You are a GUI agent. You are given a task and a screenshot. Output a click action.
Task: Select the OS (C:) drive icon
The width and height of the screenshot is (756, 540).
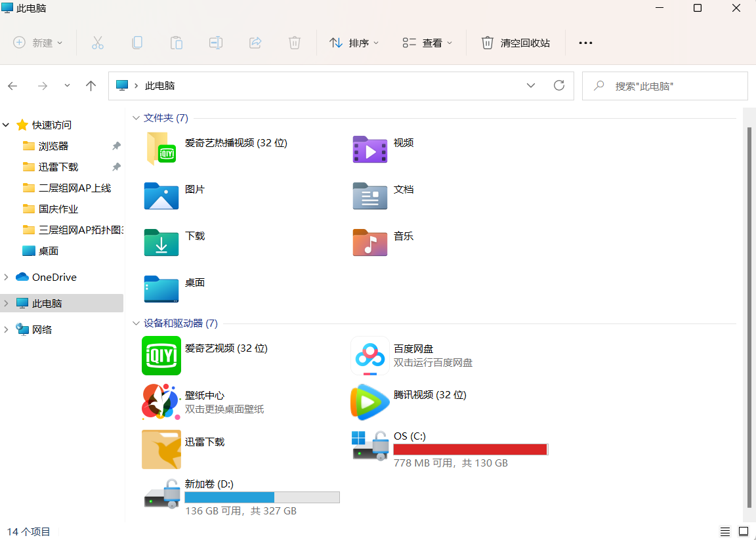370,446
